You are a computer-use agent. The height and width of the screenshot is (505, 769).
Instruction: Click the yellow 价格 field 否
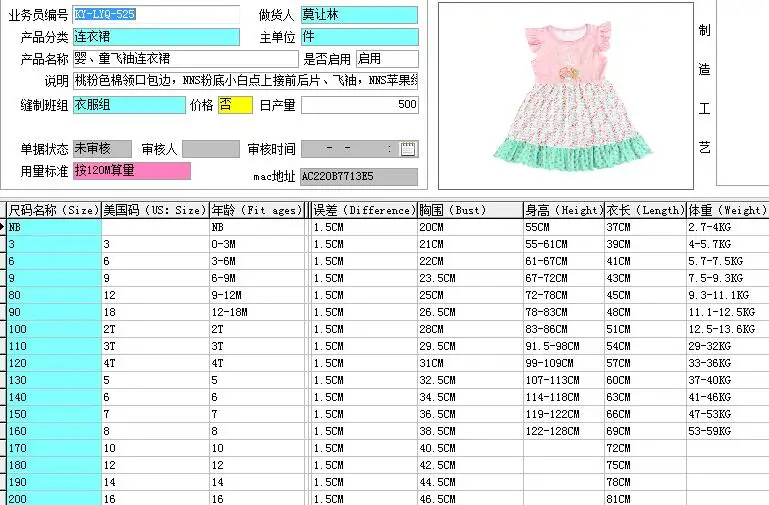pyautogui.click(x=235, y=104)
